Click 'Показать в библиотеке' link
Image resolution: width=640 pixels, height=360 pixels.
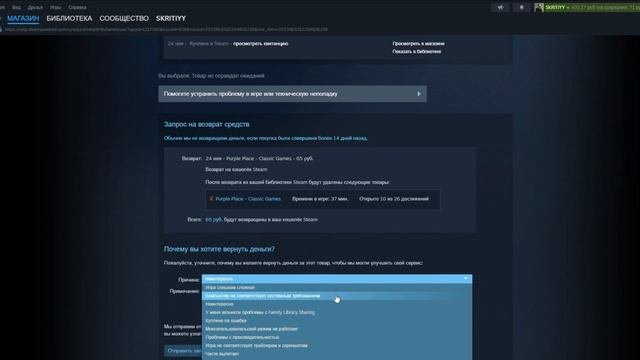pos(417,51)
